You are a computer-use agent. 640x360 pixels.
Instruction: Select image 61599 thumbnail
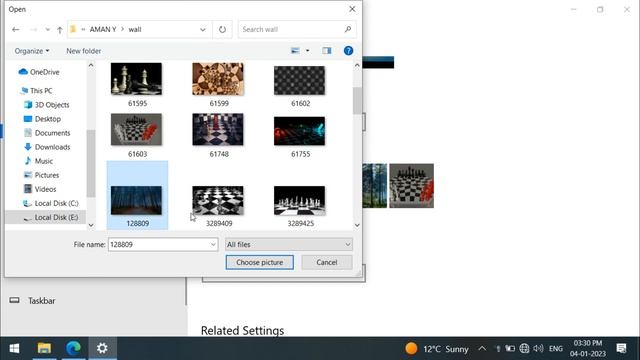218,79
